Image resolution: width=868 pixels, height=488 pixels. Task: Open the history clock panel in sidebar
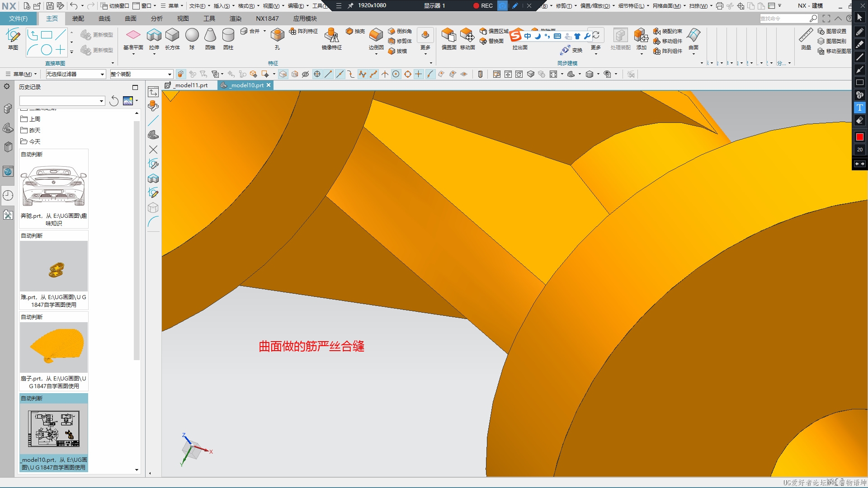click(8, 195)
